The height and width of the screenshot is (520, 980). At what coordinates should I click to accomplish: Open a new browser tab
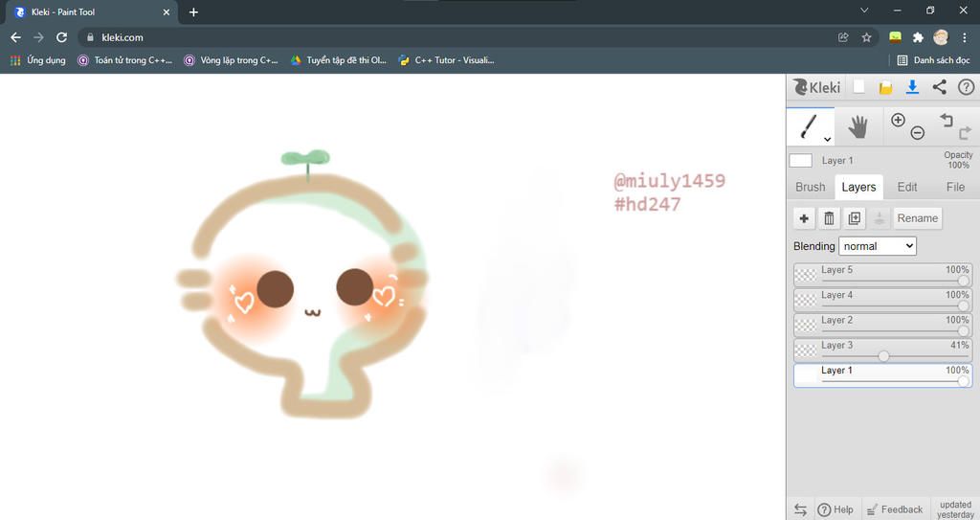coord(193,11)
